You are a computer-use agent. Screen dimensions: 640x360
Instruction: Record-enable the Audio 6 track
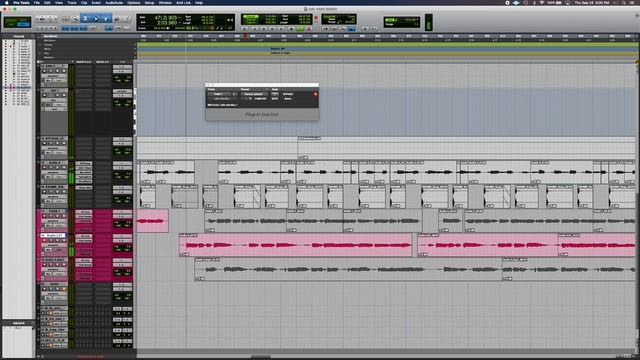[44, 168]
